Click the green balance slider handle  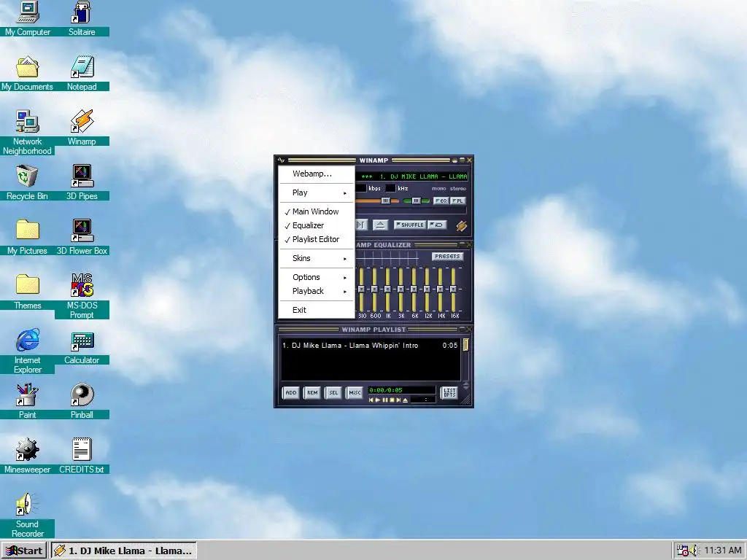coord(417,201)
